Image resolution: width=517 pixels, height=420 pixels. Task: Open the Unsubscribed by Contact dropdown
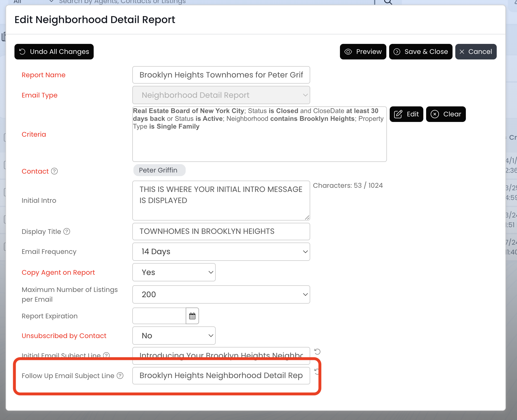click(x=174, y=336)
